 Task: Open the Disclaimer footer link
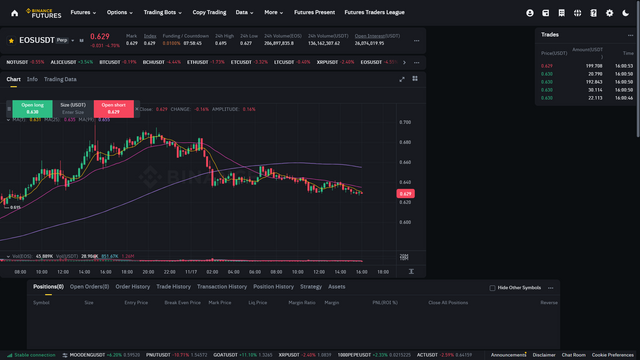tap(544, 355)
